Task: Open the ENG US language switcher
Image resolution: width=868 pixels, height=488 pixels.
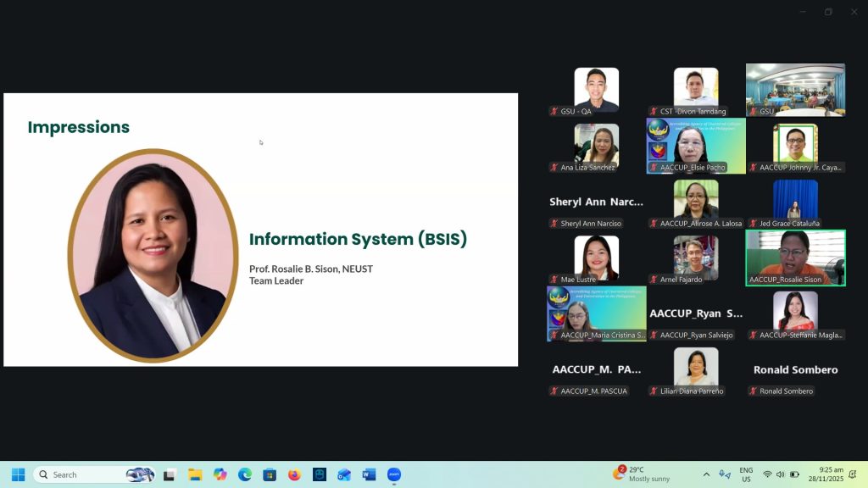Action: click(746, 474)
